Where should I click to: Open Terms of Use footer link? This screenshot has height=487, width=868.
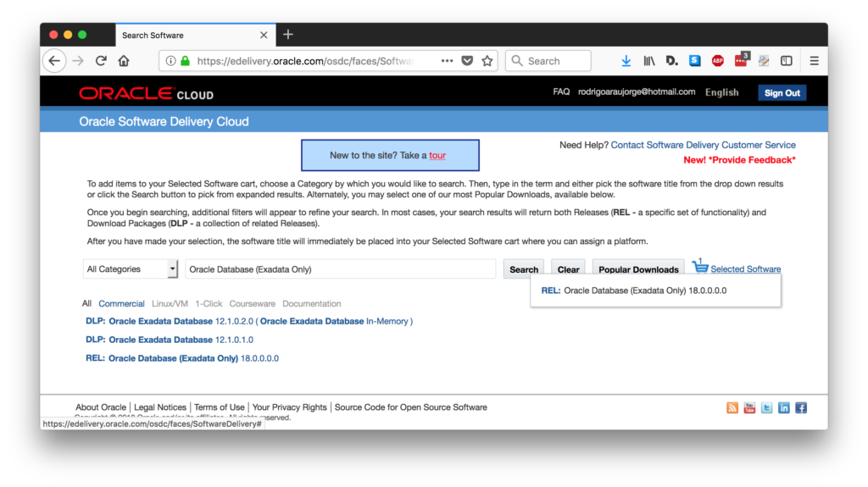220,407
